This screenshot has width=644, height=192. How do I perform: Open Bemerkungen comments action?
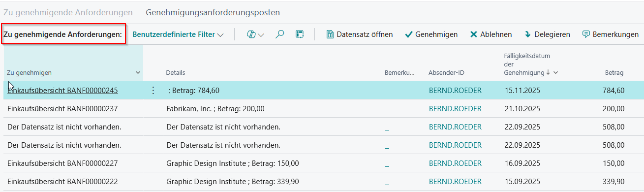pos(610,34)
